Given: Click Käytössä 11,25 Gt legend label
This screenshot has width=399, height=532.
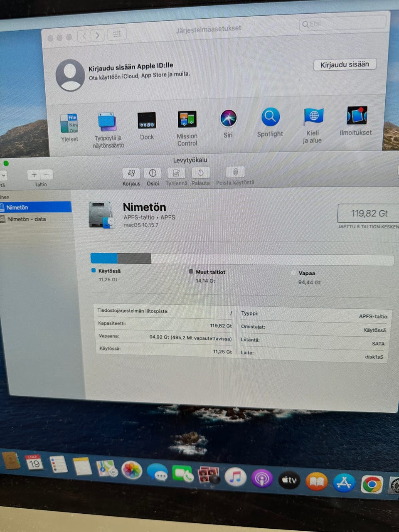Looking at the screenshot, I should pos(106,275).
